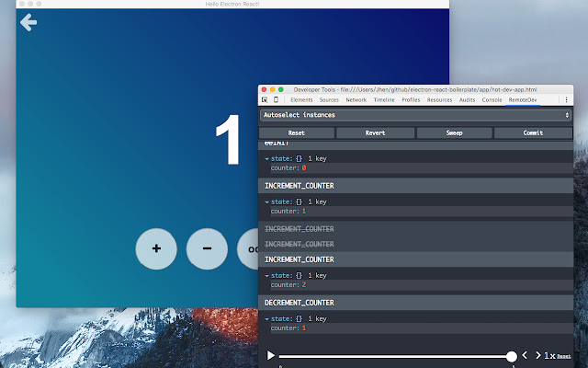Click the inspect element cursor icon
This screenshot has width=588, height=368.
[x=265, y=98]
